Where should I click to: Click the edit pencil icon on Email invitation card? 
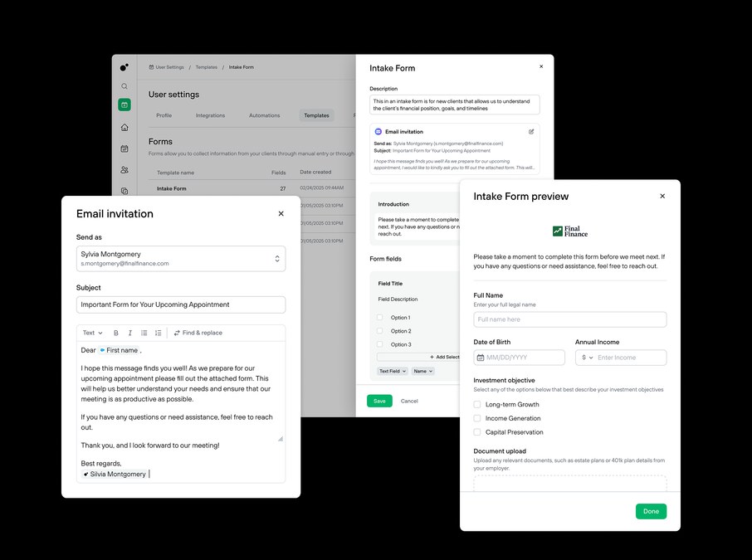pos(531,131)
